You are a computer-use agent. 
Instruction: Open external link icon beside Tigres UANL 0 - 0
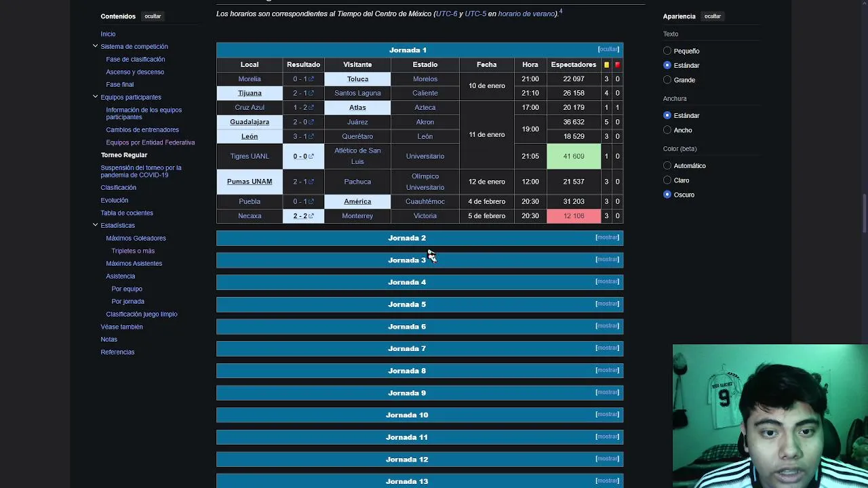[x=311, y=157]
